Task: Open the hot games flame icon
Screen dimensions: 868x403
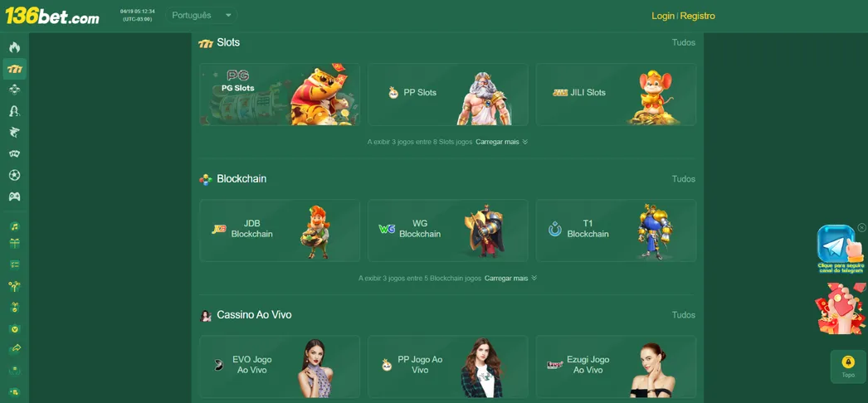Action: [14, 47]
